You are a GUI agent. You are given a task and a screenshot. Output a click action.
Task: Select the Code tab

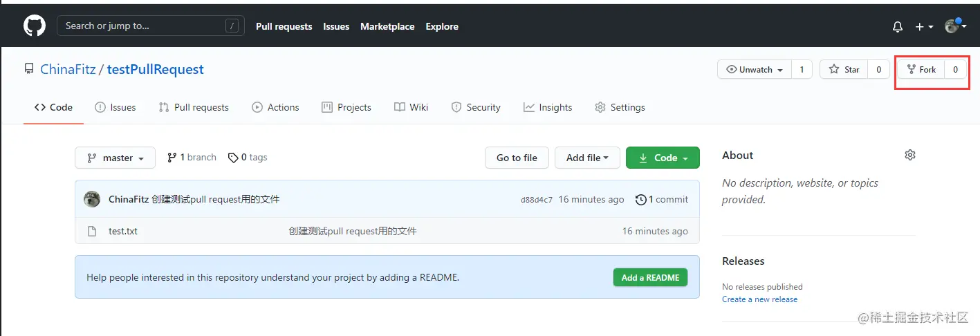pos(53,107)
